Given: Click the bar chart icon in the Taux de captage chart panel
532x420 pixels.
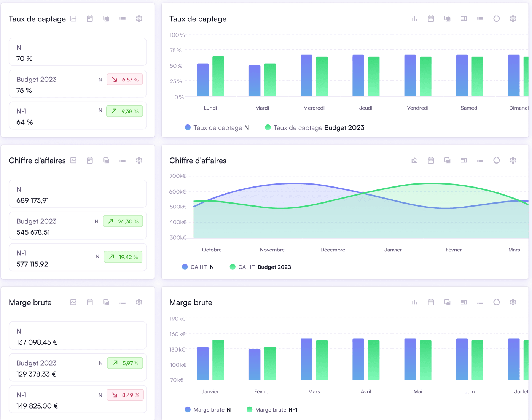Looking at the screenshot, I should pos(414,19).
